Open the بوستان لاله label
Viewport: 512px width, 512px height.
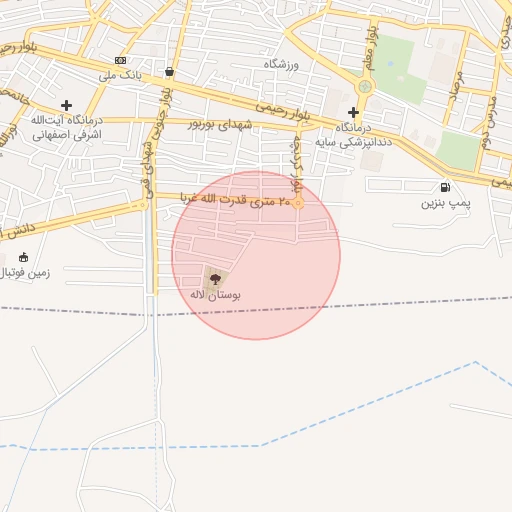(x=215, y=295)
